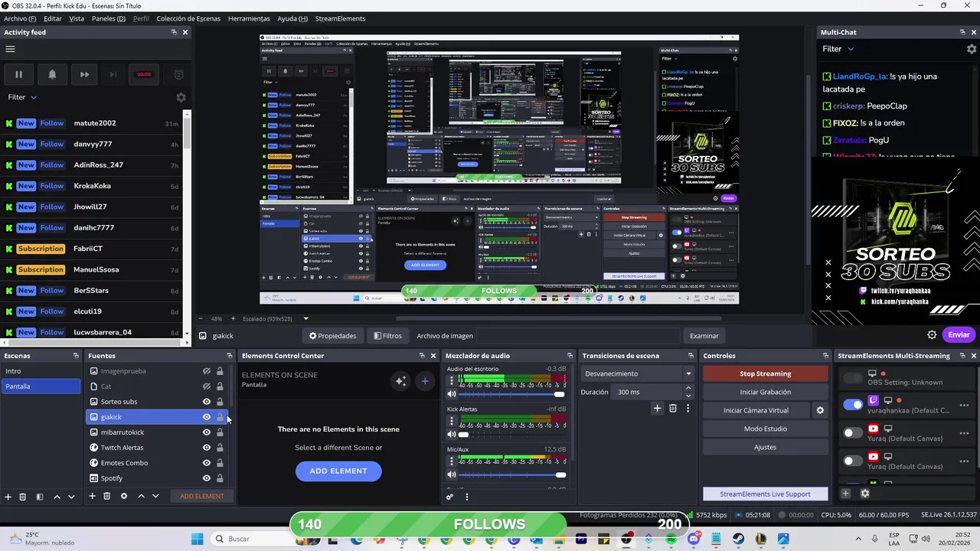This screenshot has width=980, height=551.
Task: Open Propiedades for the selected source
Action: pos(332,335)
